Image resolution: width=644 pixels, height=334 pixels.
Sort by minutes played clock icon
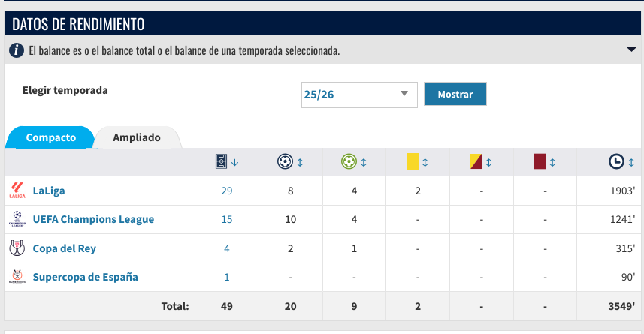pyautogui.click(x=616, y=161)
